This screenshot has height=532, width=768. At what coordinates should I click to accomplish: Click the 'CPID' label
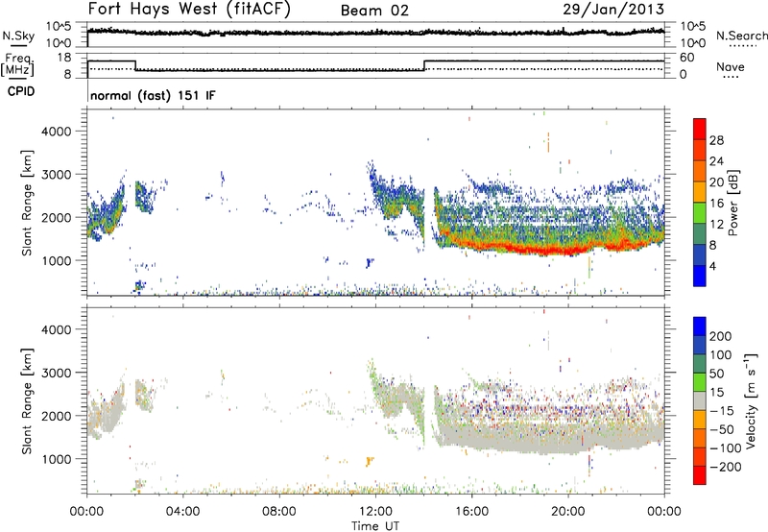click(21, 91)
